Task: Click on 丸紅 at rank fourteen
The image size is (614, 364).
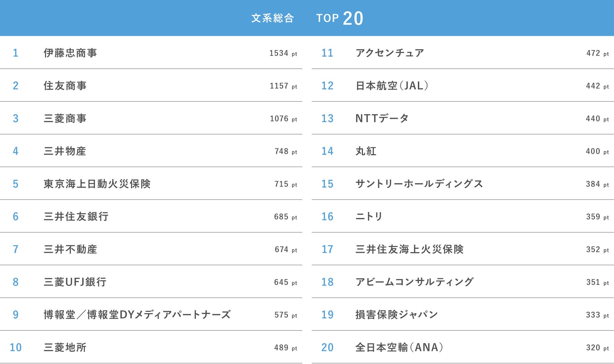Action: tap(366, 151)
